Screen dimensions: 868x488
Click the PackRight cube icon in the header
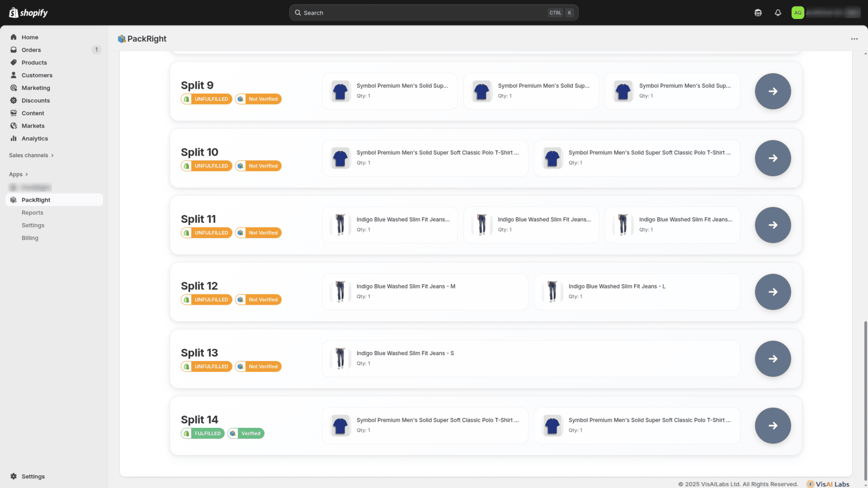click(122, 38)
